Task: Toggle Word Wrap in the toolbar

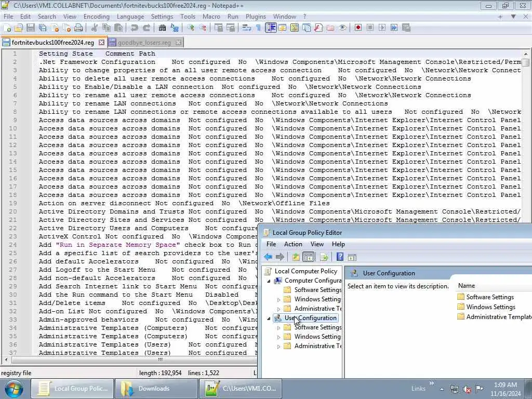Action: tap(246, 28)
